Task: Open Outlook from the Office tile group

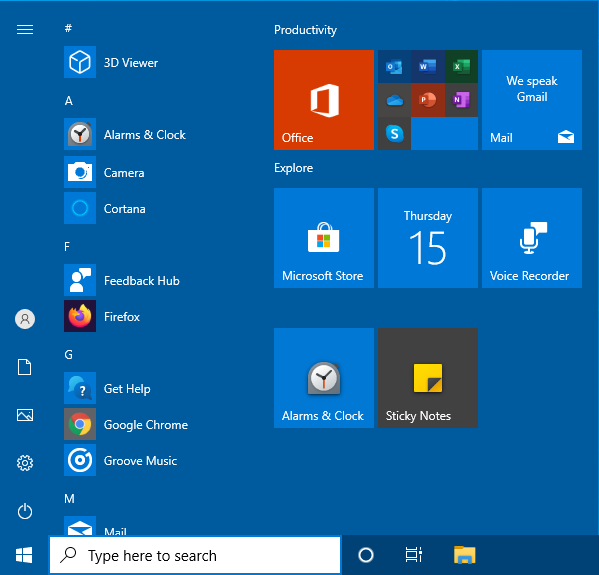Action: click(x=394, y=66)
